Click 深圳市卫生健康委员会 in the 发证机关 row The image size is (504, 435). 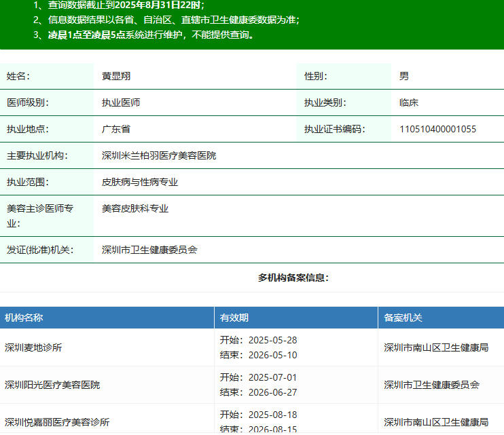click(x=149, y=250)
